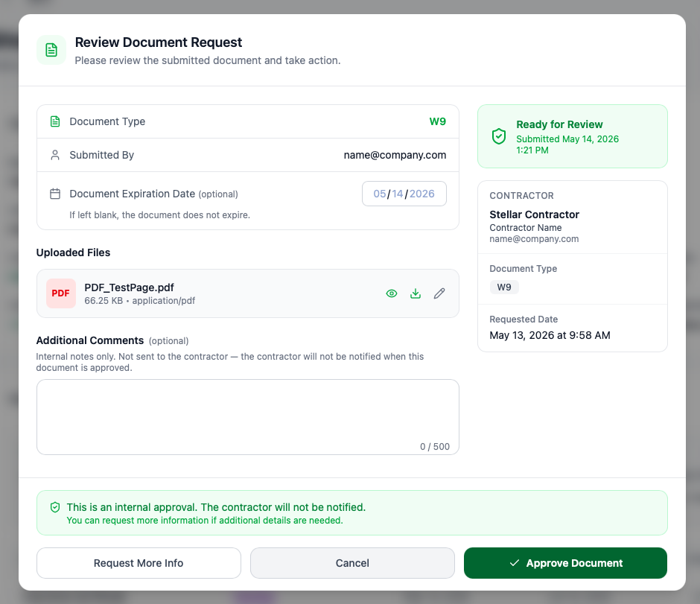Click the requested date May 13, 2026 at 9:58 AM
The width and height of the screenshot is (700, 604).
coord(550,335)
